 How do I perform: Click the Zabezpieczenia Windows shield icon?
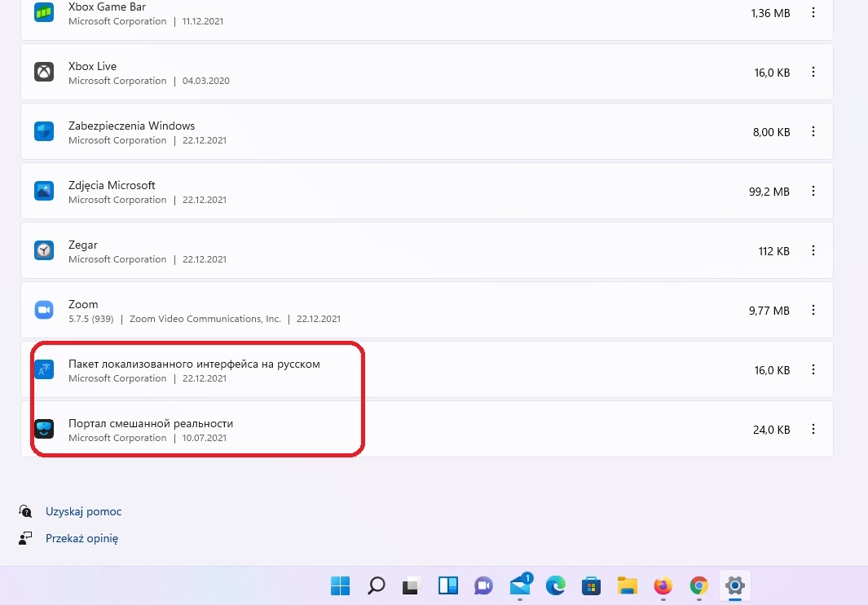click(x=44, y=132)
